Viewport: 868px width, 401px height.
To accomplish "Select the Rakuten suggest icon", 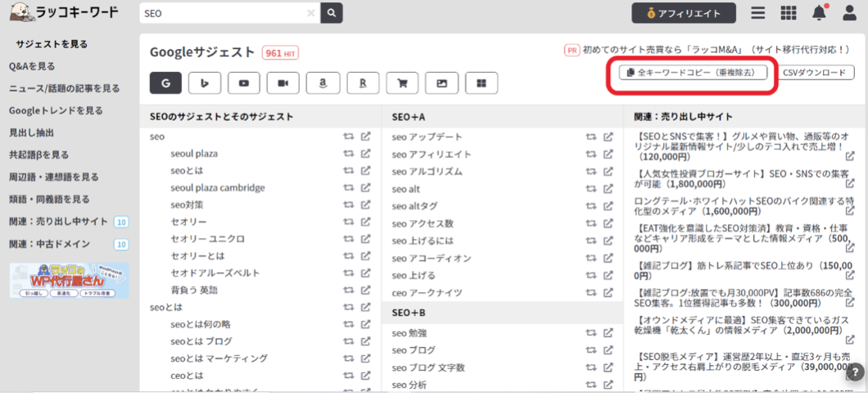I will [x=363, y=83].
